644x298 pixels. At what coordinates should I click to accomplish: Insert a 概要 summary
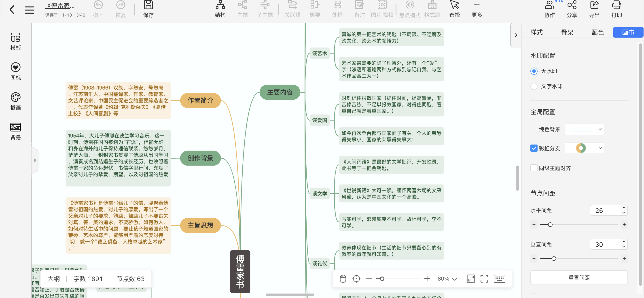(x=315, y=9)
